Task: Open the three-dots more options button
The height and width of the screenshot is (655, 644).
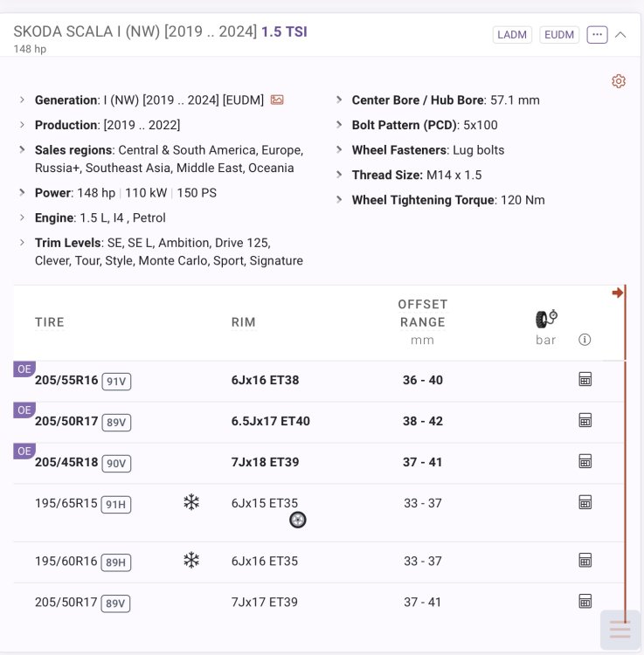Action: [x=597, y=35]
